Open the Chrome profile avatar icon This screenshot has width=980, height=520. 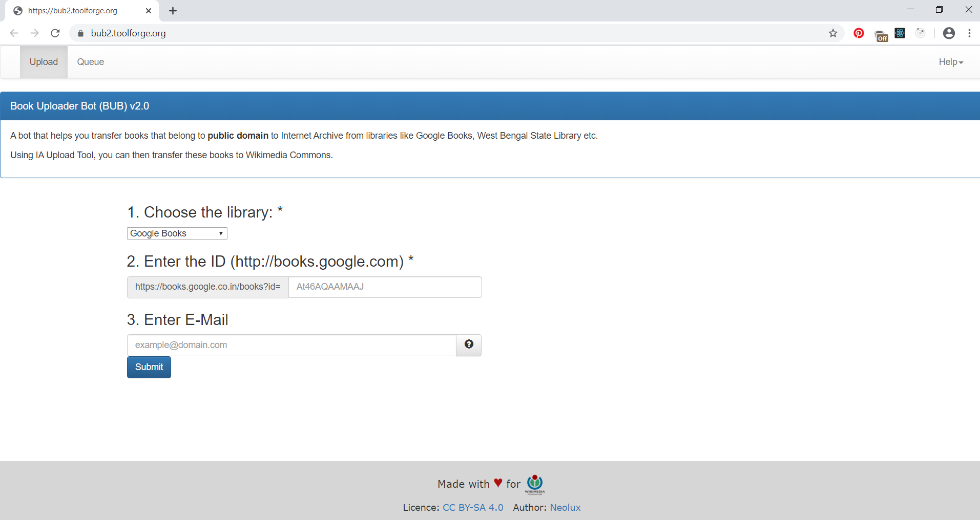(949, 33)
